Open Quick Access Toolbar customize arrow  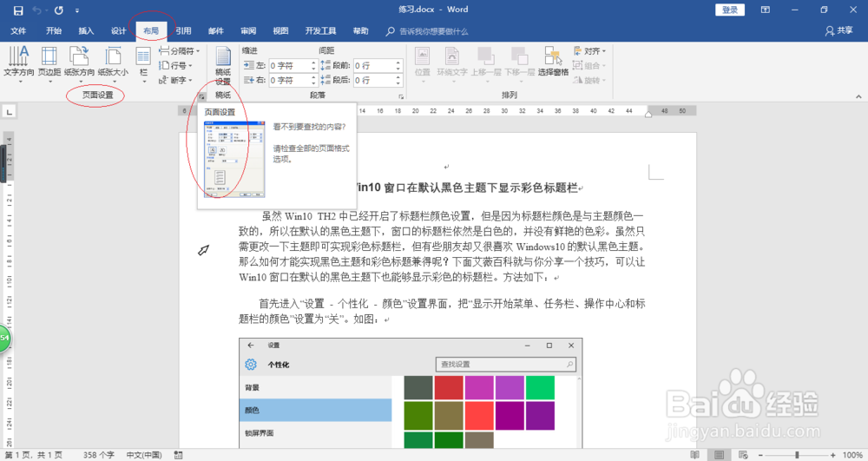[x=77, y=10]
